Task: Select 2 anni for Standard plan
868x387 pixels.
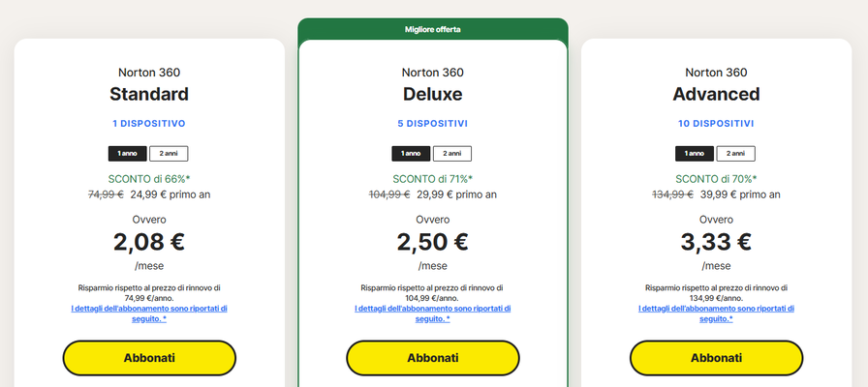Action: [x=169, y=153]
